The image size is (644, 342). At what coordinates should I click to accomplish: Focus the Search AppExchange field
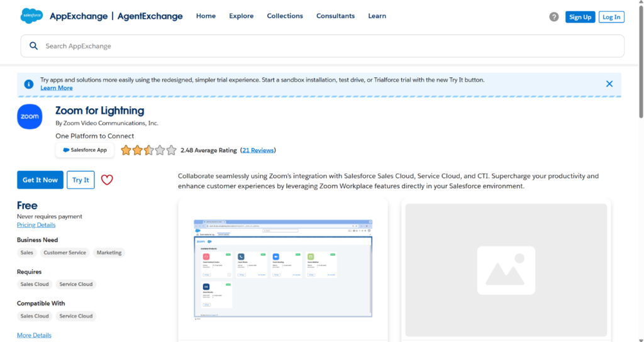click(327, 46)
